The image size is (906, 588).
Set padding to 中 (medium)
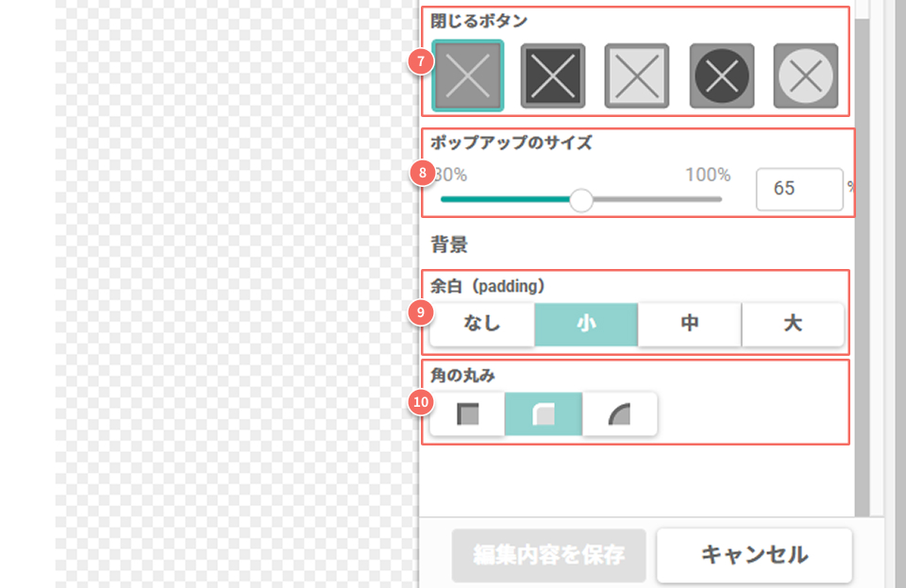(690, 324)
